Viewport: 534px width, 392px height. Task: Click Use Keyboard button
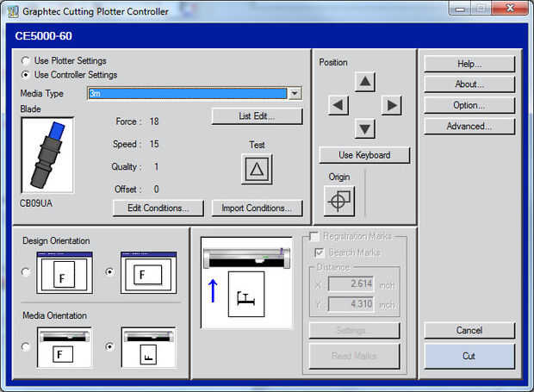pos(364,155)
